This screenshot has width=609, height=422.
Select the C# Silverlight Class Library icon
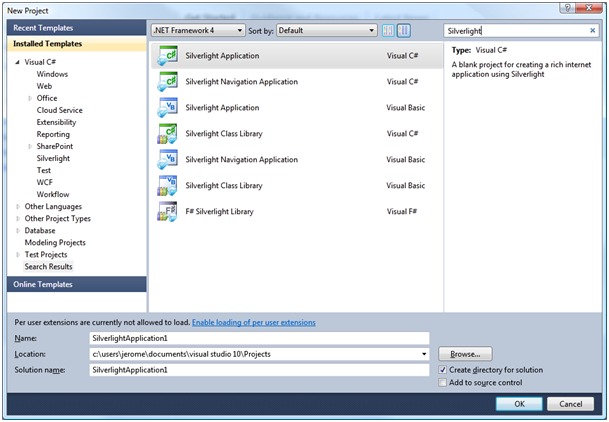click(x=167, y=134)
